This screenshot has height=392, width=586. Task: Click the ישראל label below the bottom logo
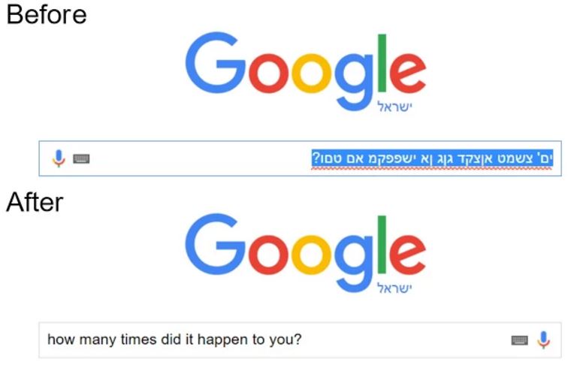pos(395,288)
